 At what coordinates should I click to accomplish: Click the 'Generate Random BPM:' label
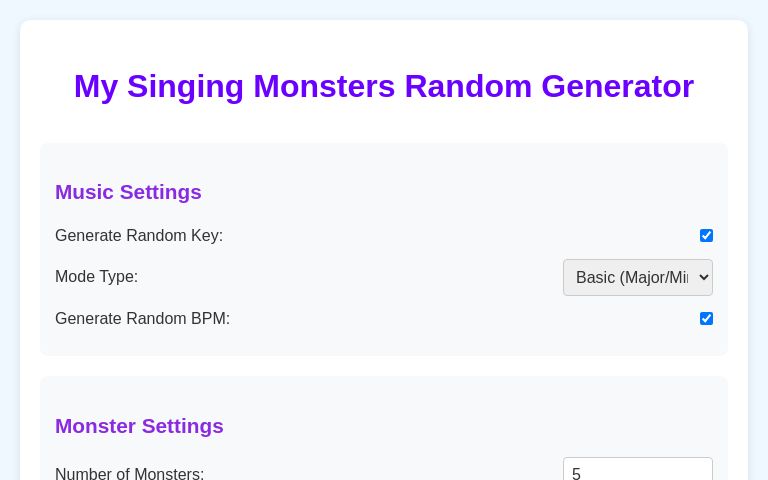click(x=142, y=319)
